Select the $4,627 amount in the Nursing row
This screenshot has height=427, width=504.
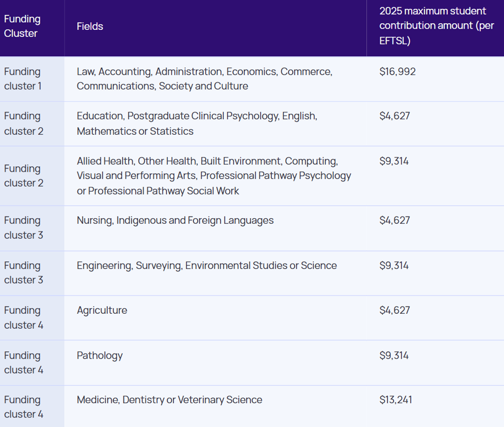point(395,220)
